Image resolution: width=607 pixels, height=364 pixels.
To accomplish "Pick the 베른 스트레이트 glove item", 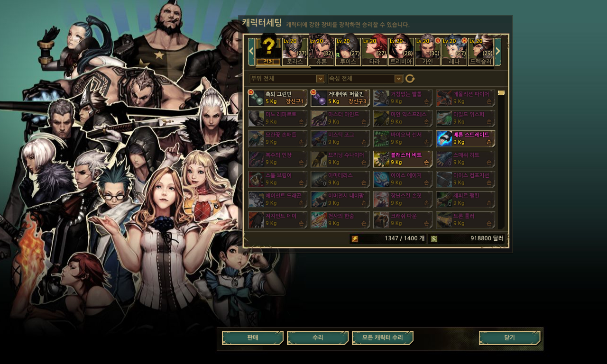I will [466, 139].
